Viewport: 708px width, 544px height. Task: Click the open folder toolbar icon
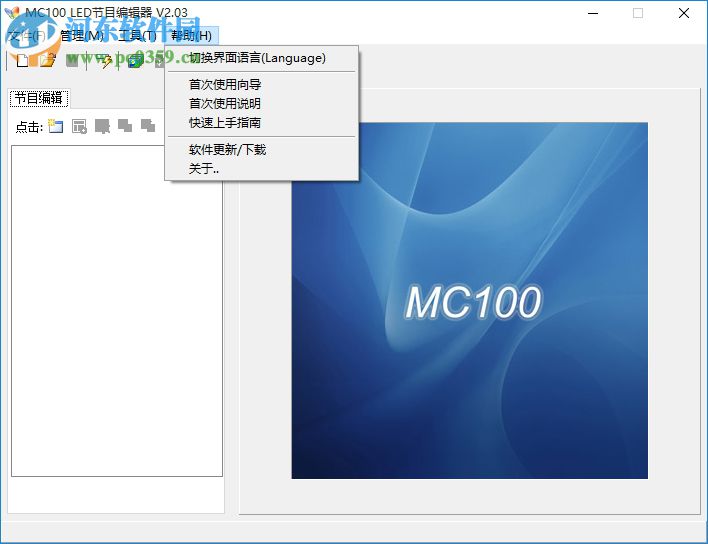tap(47, 60)
